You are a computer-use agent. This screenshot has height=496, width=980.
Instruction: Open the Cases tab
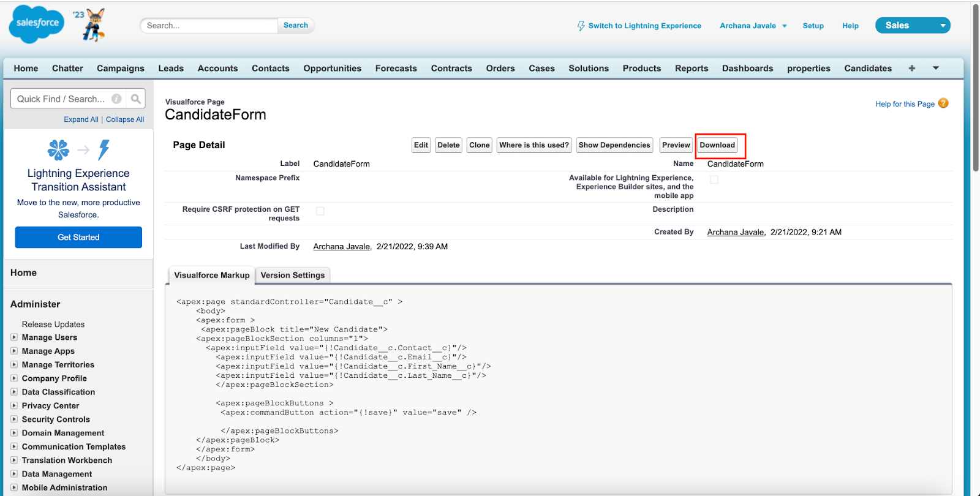coord(542,69)
